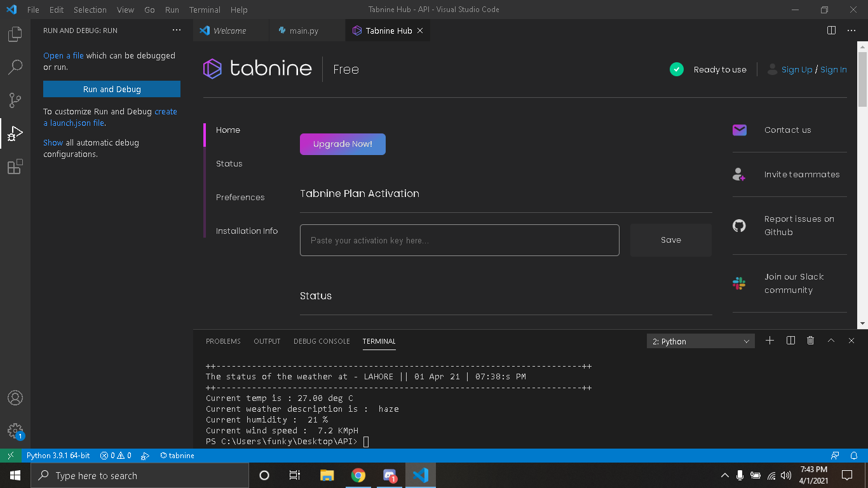Select the Run and Debug sidebar icon

coord(15,133)
